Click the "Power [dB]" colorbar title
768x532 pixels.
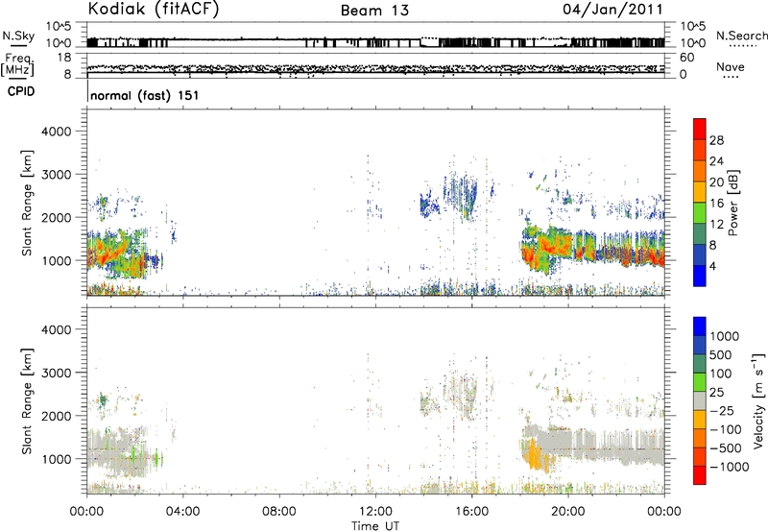click(x=732, y=203)
